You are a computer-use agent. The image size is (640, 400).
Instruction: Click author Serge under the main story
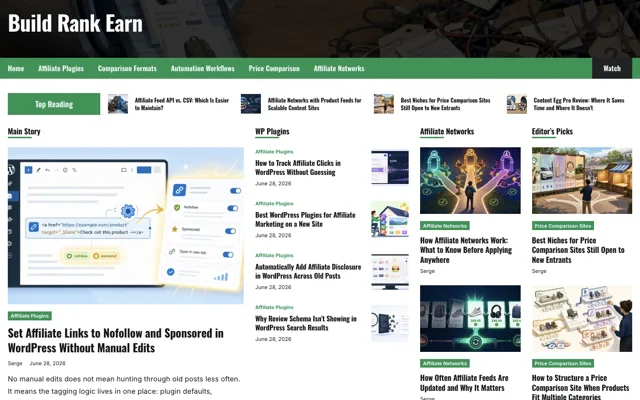coord(15,363)
